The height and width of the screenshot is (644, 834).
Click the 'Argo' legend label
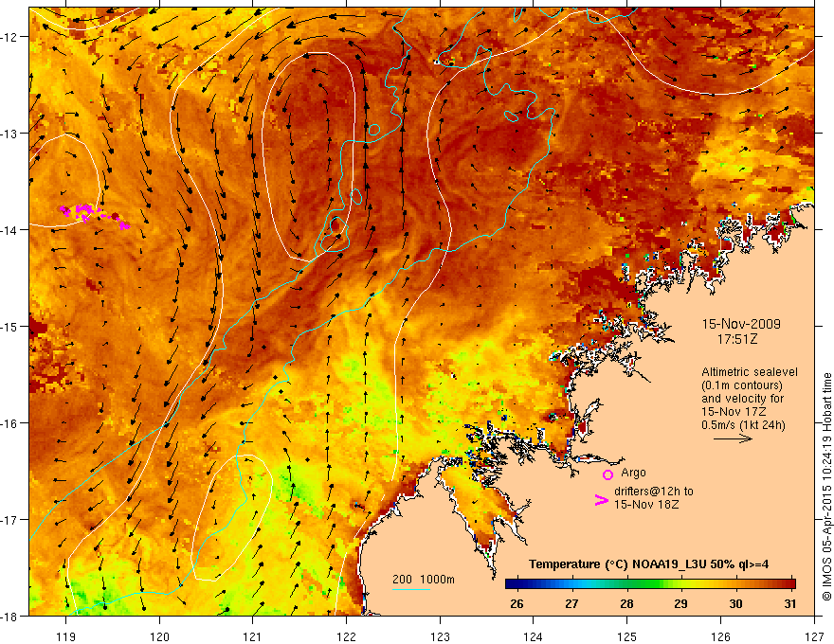point(633,473)
